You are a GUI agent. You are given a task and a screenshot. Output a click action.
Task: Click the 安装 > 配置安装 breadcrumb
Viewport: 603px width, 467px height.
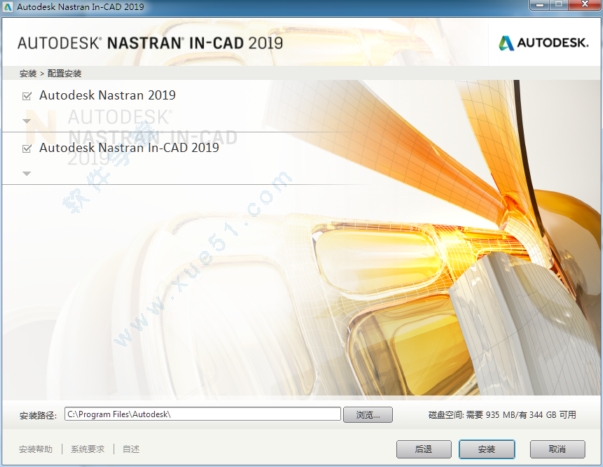50,73
